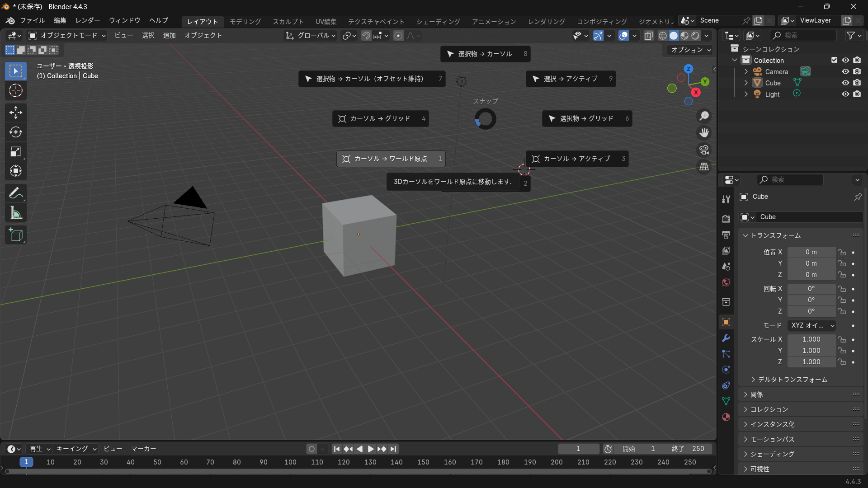Select the Annotate tool
The width and height of the screenshot is (868, 488).
[x=16, y=193]
